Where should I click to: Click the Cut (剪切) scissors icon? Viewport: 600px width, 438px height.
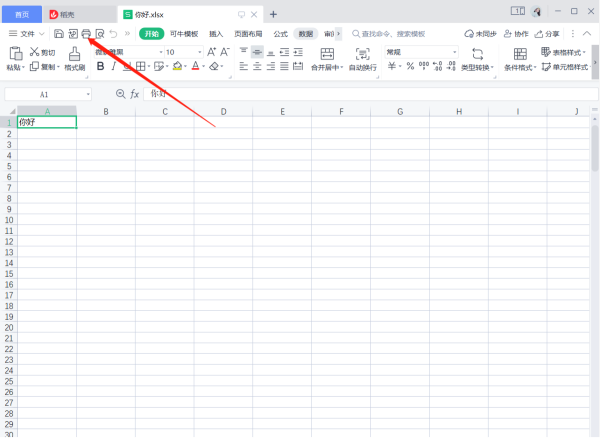(35, 52)
